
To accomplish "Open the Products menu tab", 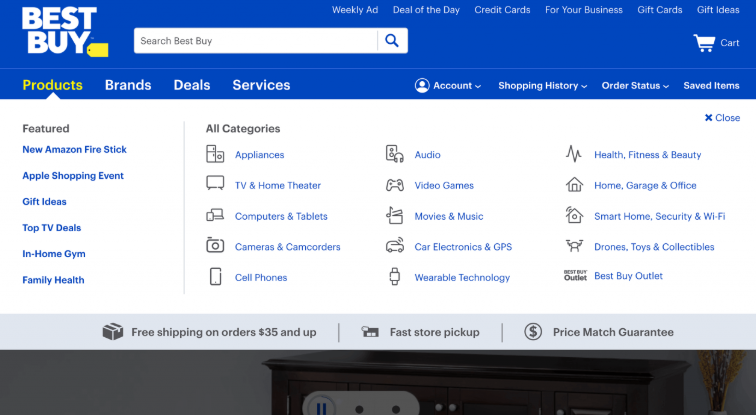I will (53, 85).
